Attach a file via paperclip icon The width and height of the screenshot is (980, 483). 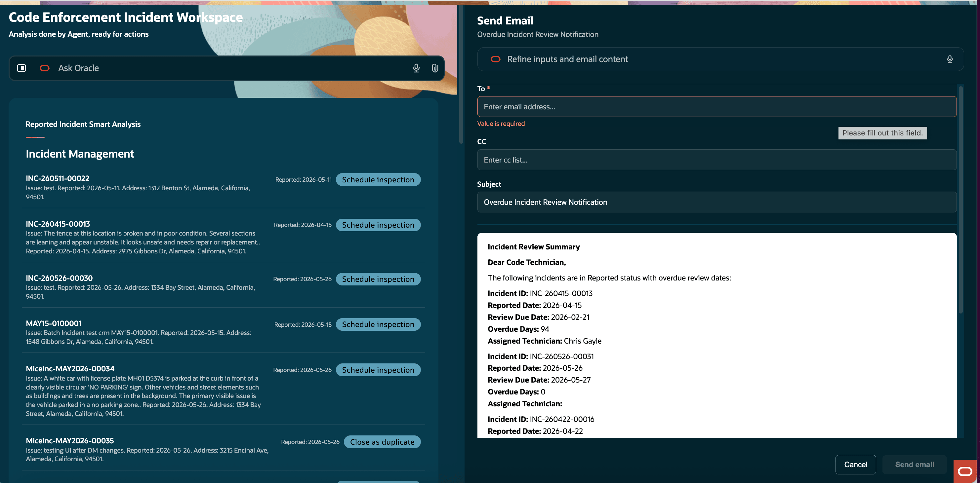(435, 68)
